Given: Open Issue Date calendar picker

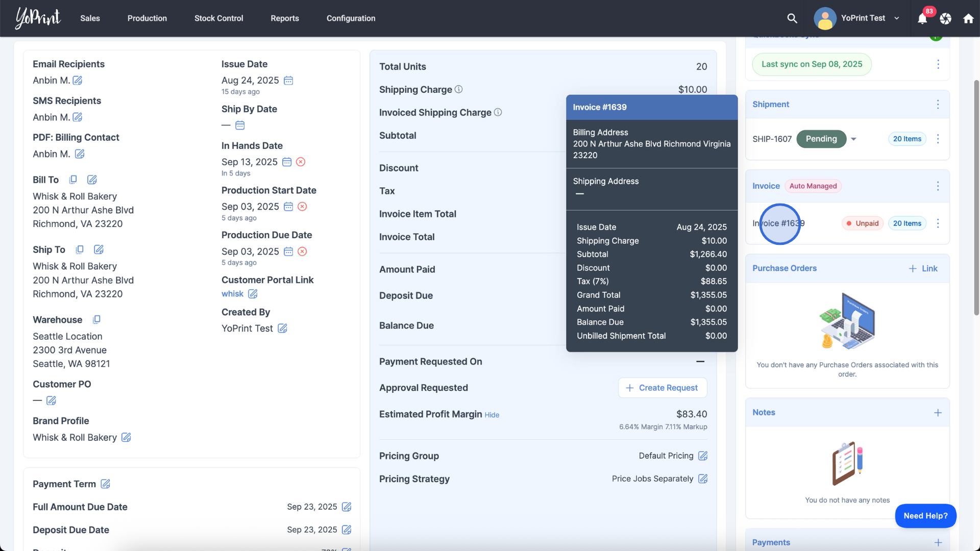Looking at the screenshot, I should pos(288,81).
